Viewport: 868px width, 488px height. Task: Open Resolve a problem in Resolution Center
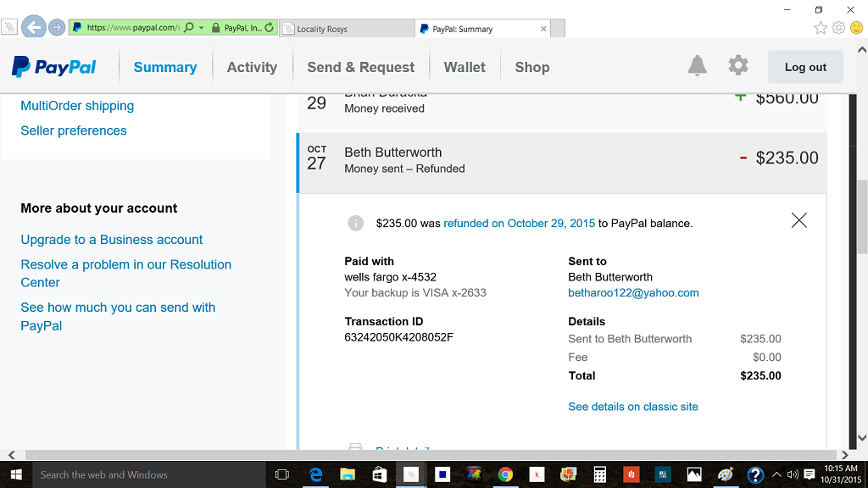pyautogui.click(x=125, y=274)
